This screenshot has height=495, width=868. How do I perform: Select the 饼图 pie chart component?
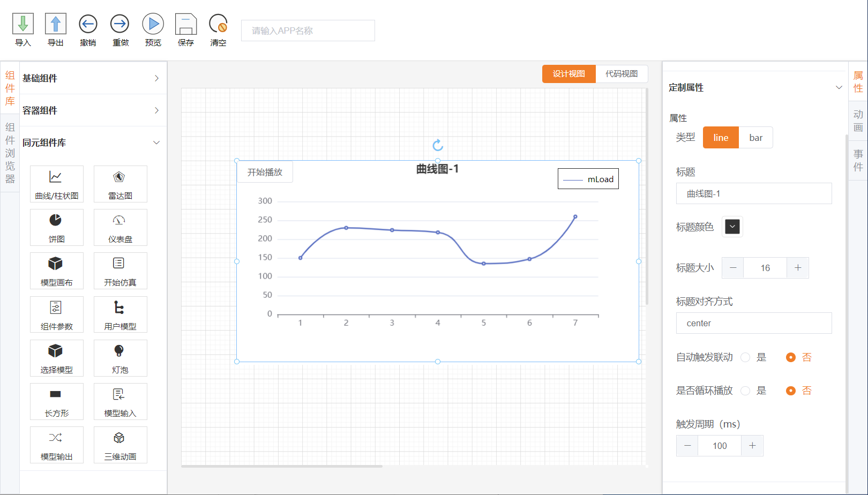pos(57,227)
